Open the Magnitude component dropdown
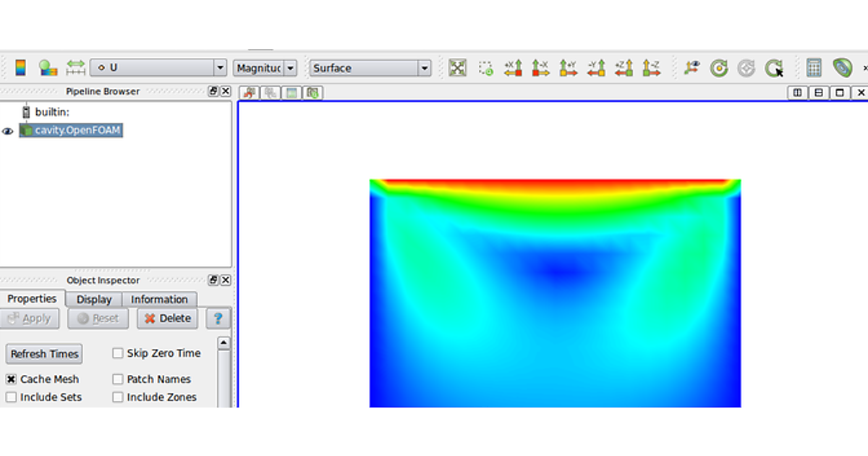 coord(265,68)
